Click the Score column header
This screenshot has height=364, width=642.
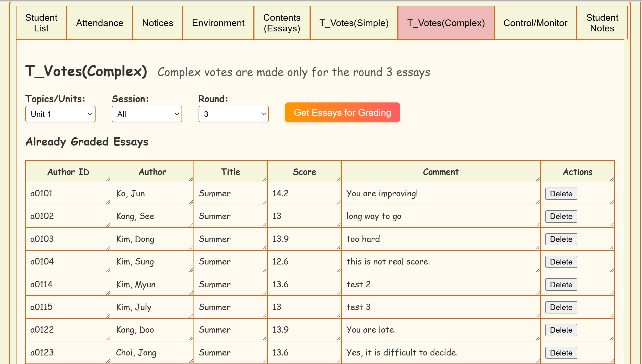pyautogui.click(x=304, y=172)
